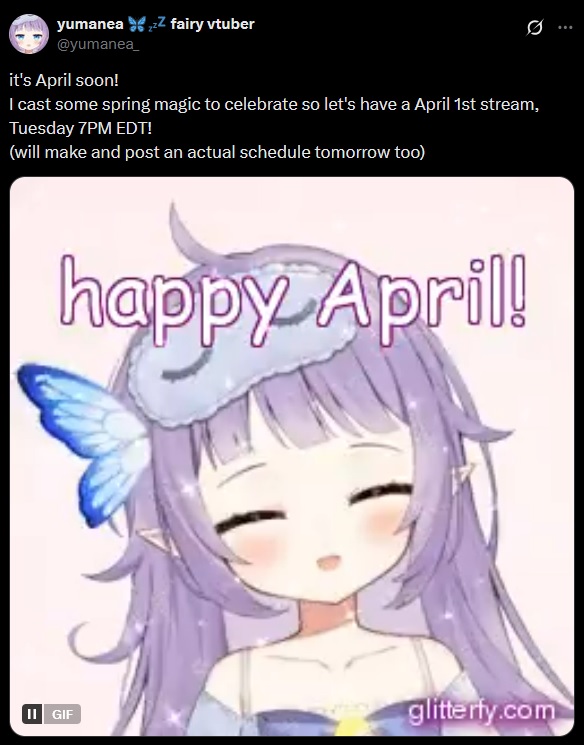Open the three-dot more options menu

pyautogui.click(x=565, y=28)
